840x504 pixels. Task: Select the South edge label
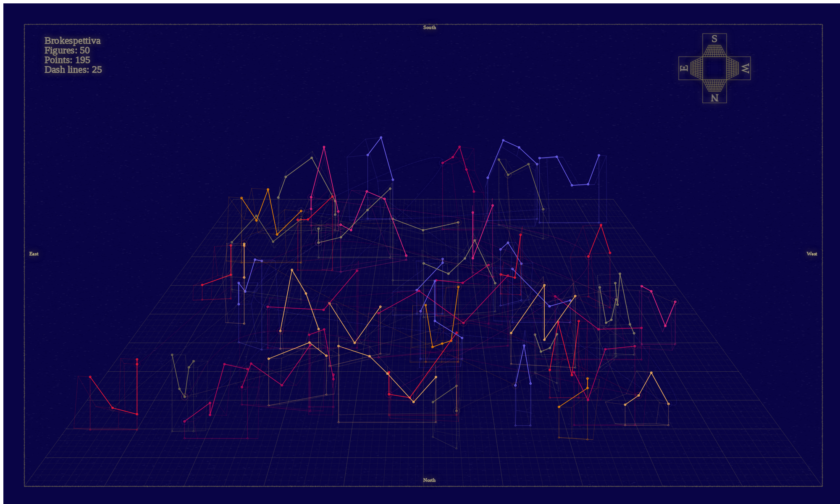point(429,28)
